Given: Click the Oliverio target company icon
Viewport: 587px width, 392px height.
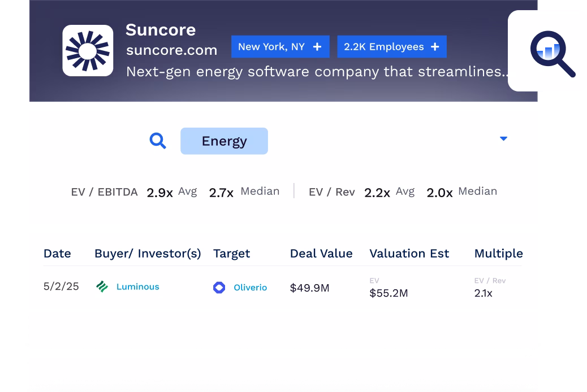Looking at the screenshot, I should coord(219,288).
